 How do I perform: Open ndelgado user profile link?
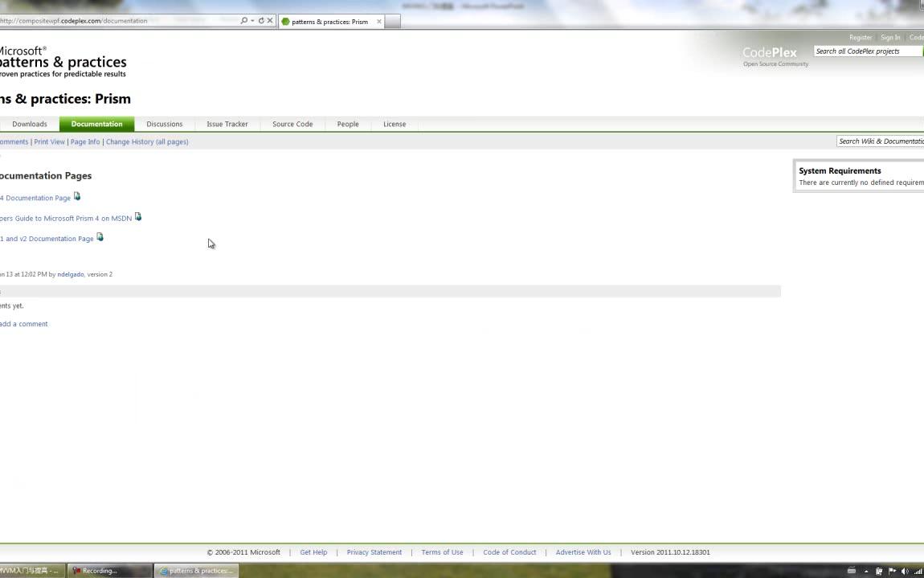coord(71,274)
